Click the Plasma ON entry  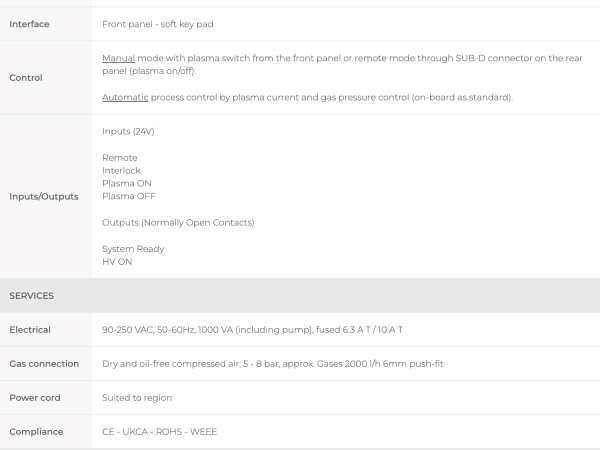click(x=127, y=183)
